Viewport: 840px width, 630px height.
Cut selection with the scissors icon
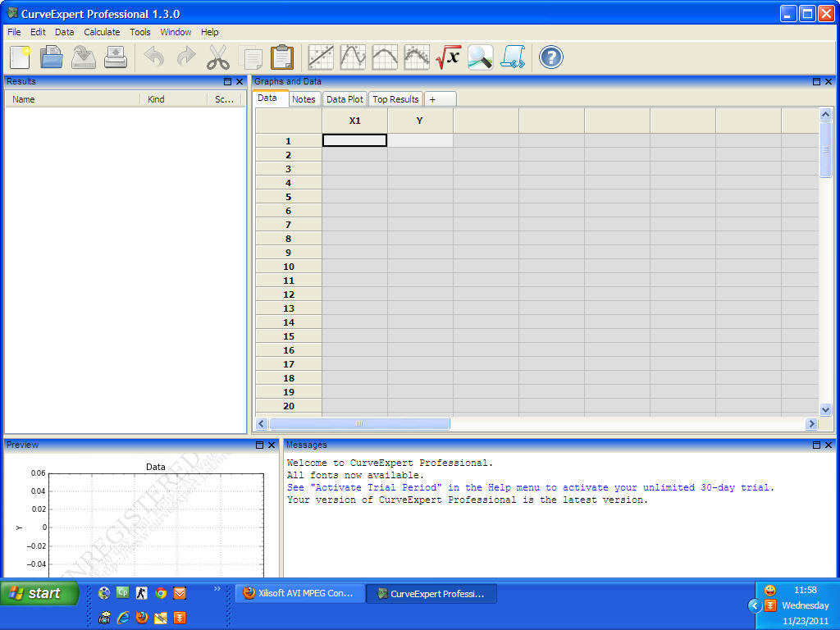click(x=218, y=57)
